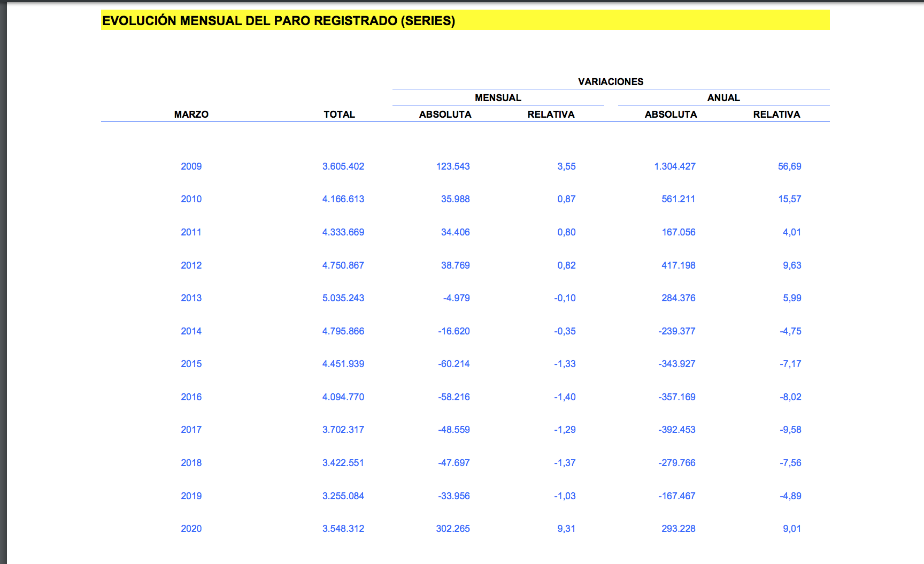Click the monthly absolute value 302.265

tap(452, 529)
